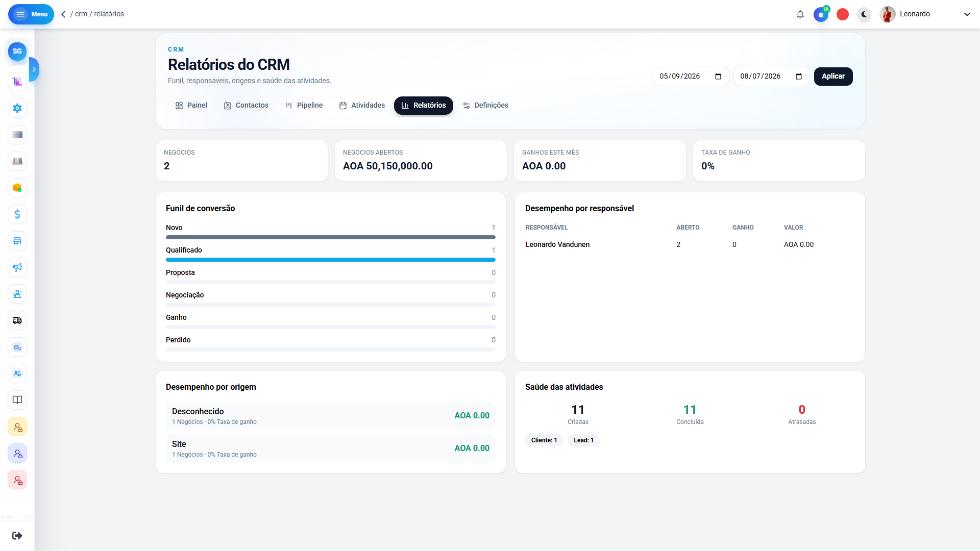Switch to the Painel tab

pyautogui.click(x=191, y=106)
